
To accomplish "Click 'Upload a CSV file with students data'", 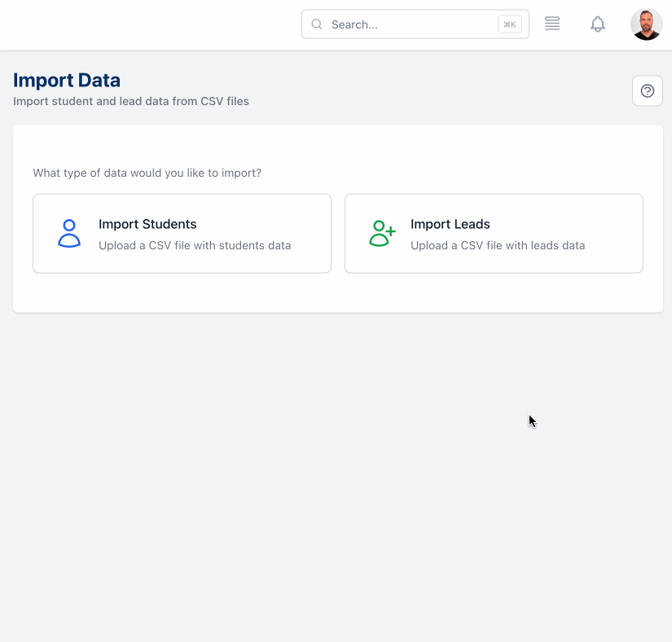I will (x=196, y=244).
